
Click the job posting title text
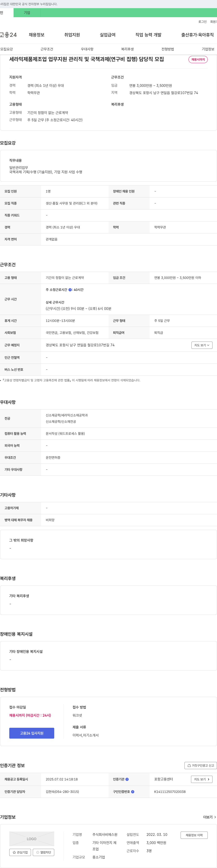click(87, 59)
